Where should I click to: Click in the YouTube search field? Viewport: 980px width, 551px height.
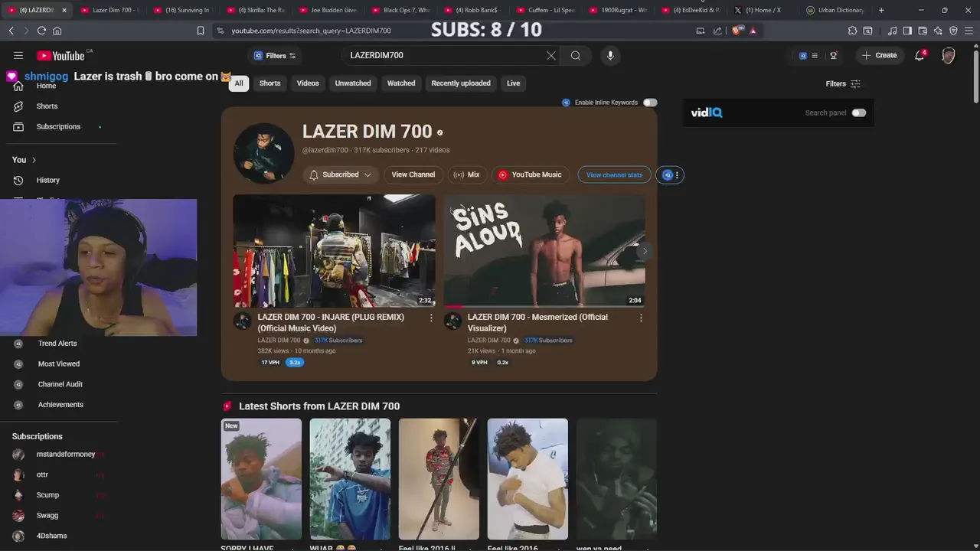click(x=444, y=55)
